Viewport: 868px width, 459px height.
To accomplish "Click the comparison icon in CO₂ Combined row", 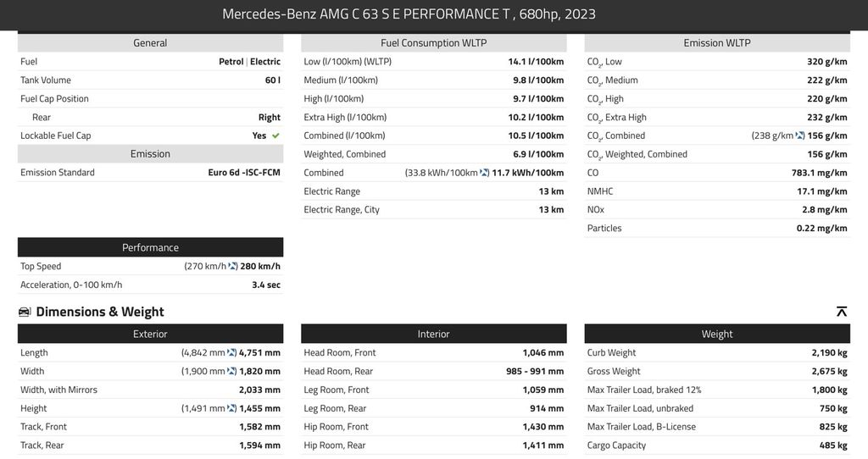I will (x=800, y=135).
